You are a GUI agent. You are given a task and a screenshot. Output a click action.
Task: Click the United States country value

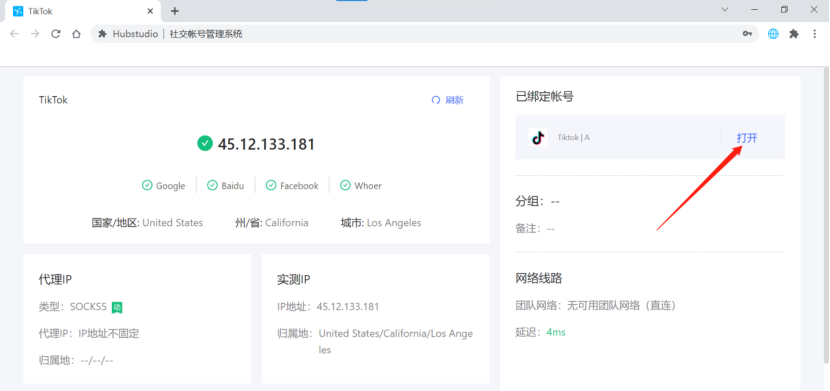pos(173,223)
